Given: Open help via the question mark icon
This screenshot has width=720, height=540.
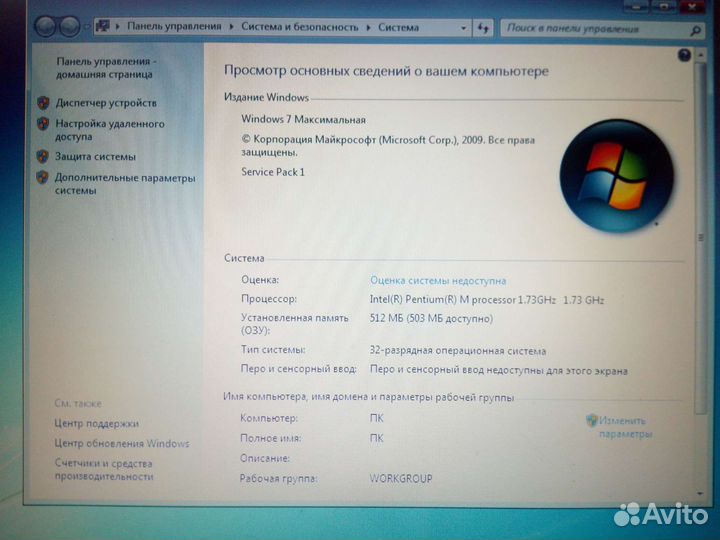Looking at the screenshot, I should click(684, 56).
